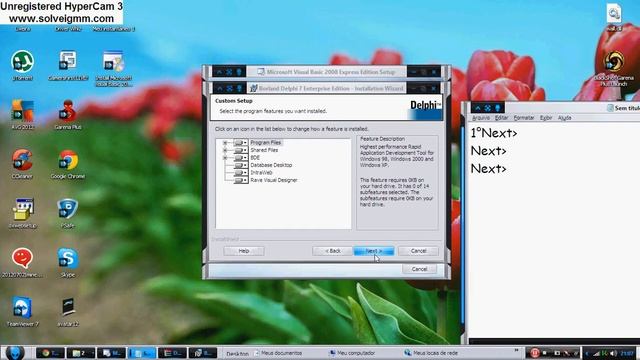Screen dimensions: 640x360
Task: Click Next in the Delphi wizard
Action: coord(373,251)
